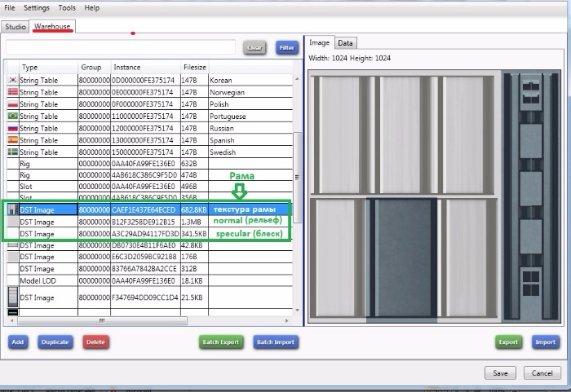Click the Spanish flag icon
This screenshot has width=571, height=392.
12,140
